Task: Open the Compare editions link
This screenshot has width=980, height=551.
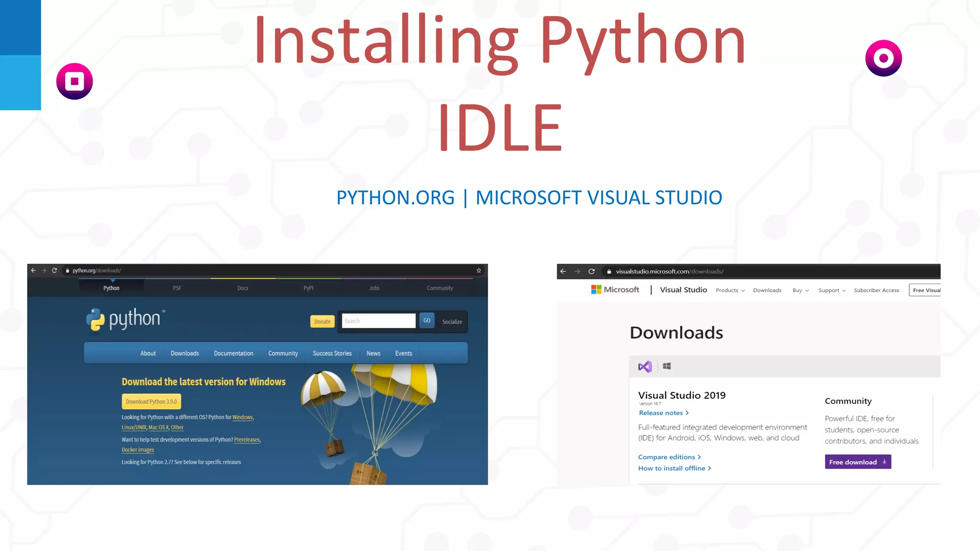Action: click(669, 457)
